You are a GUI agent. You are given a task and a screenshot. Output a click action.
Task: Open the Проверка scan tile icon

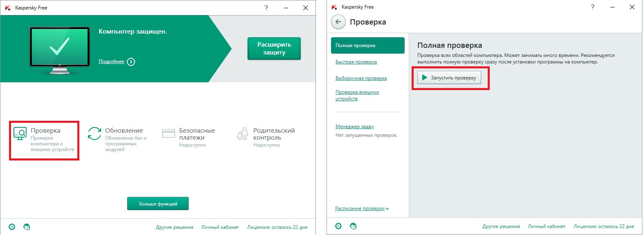(20, 133)
